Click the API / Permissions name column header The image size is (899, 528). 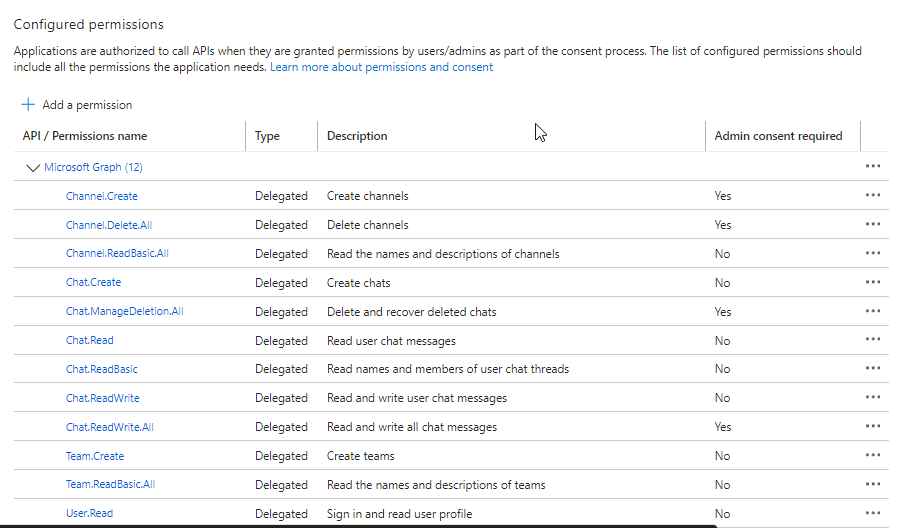coord(85,136)
